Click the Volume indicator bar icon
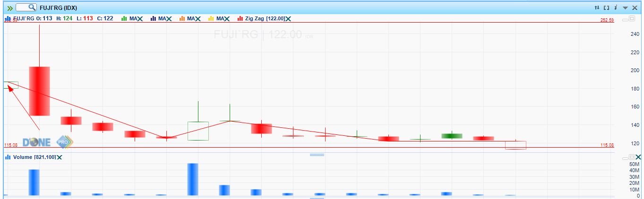 click(8, 157)
